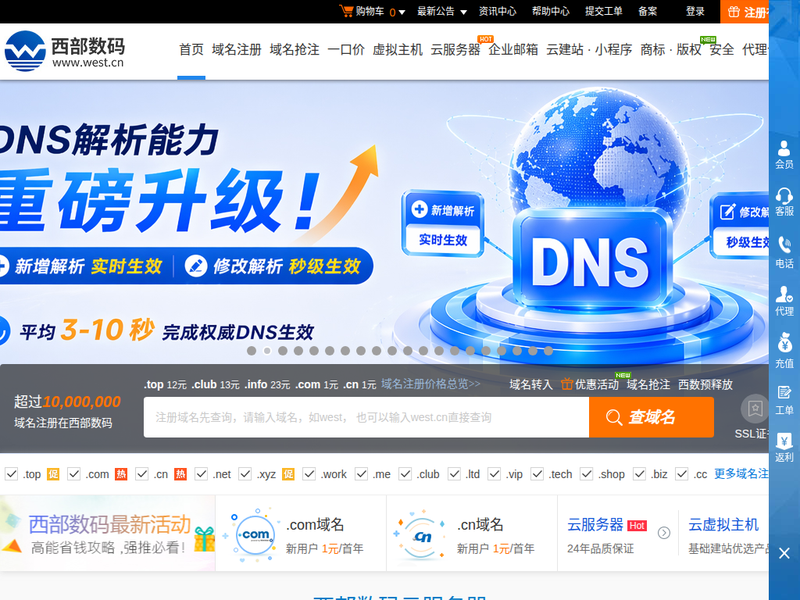This screenshot has height=600, width=800.
Task: Open the 云服务器 nav menu
Action: tap(456, 49)
